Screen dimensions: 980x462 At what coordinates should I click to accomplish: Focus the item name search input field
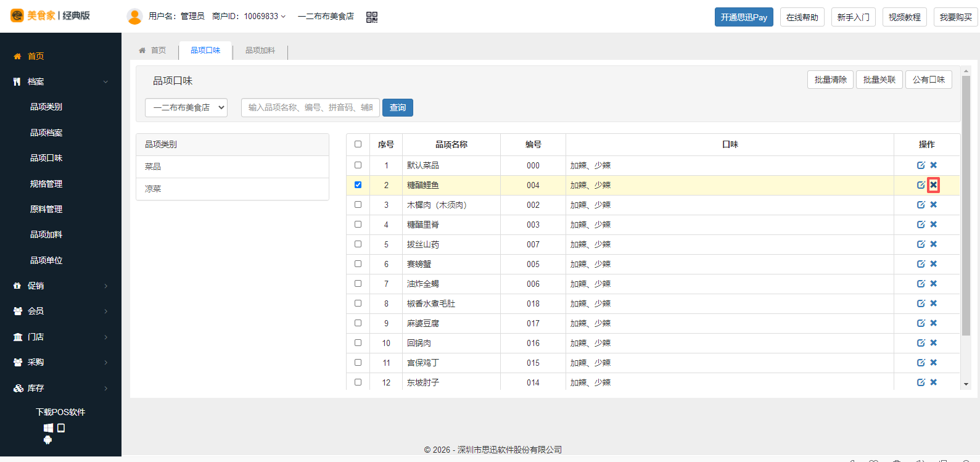click(310, 107)
